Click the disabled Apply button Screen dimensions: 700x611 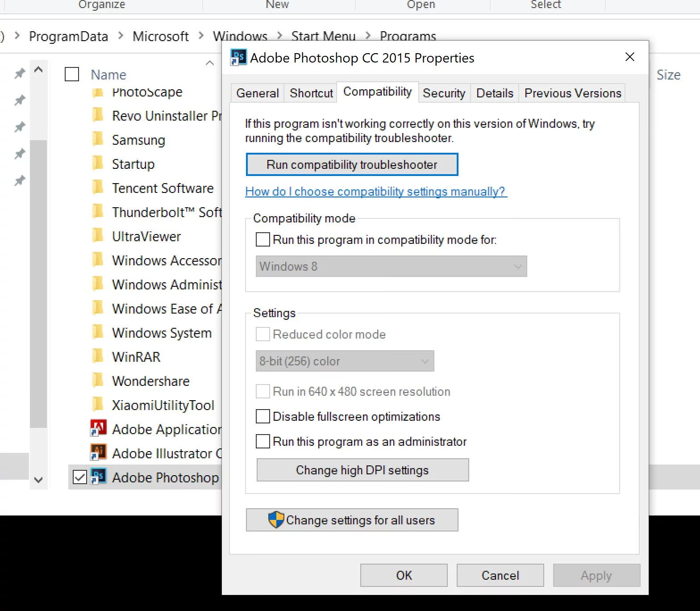pos(596,575)
